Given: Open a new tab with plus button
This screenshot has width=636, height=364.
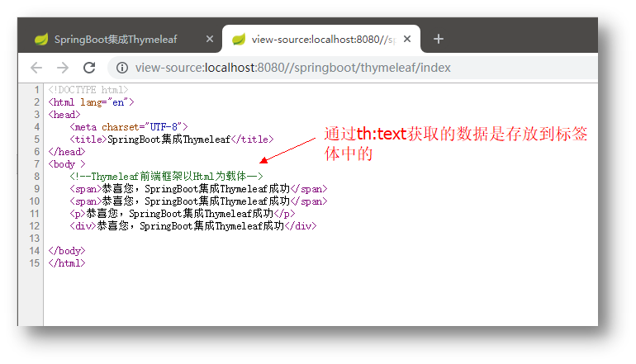Looking at the screenshot, I should [x=438, y=39].
